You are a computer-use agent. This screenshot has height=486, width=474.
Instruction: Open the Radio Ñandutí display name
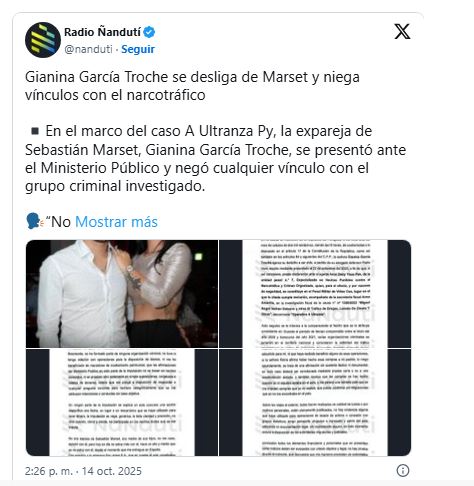(102, 32)
